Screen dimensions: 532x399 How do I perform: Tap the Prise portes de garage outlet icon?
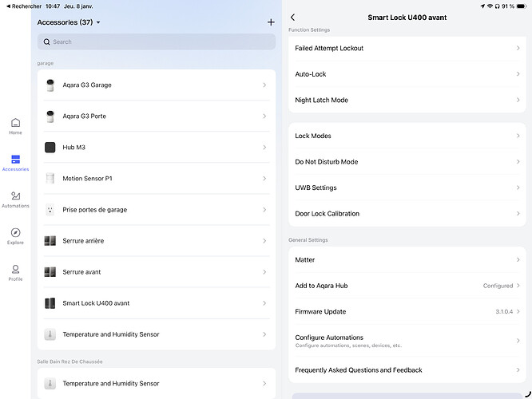[50, 210]
